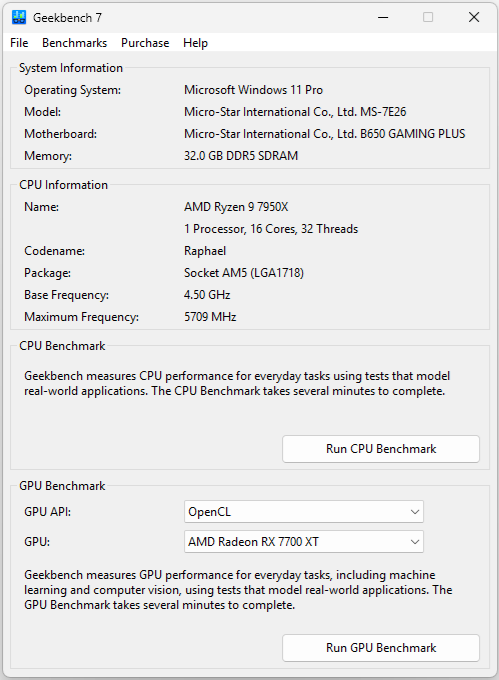This screenshot has height=680, width=499.
Task: Maximize the Geekbench 7 window
Action: click(428, 17)
